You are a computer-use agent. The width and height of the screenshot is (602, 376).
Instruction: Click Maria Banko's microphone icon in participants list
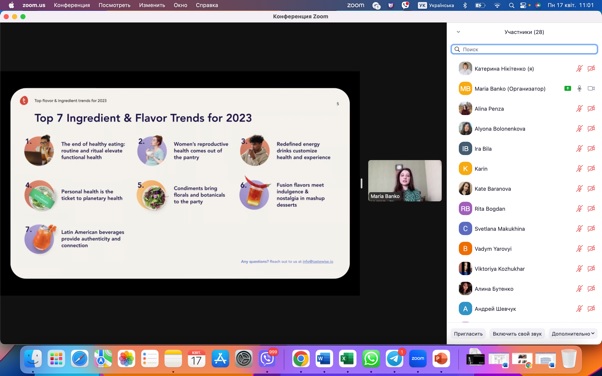click(x=579, y=89)
